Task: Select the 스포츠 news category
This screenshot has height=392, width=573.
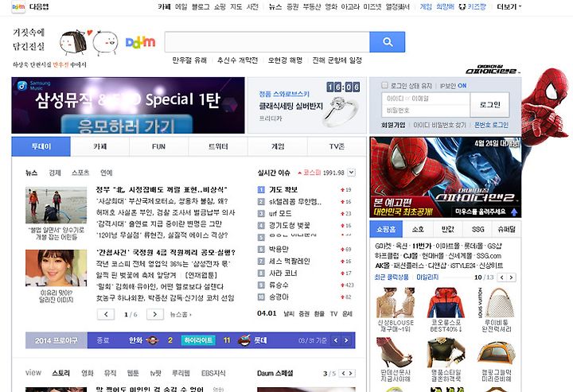Action: (80, 173)
